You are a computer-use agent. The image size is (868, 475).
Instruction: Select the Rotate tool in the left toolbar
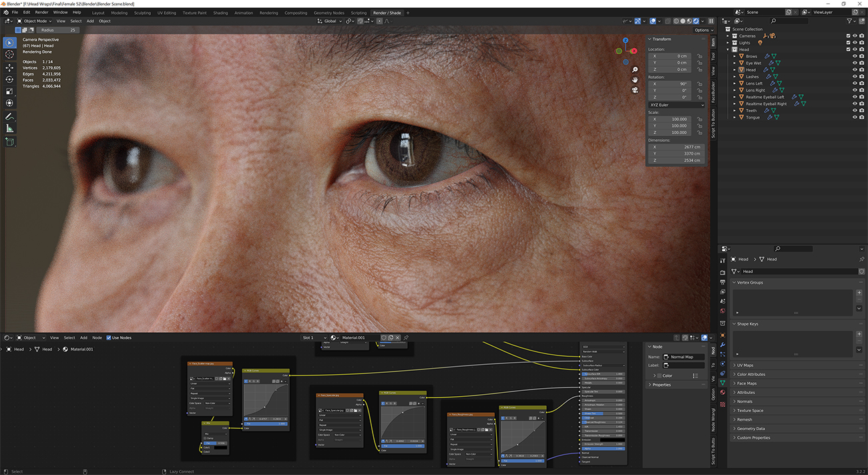tap(9, 77)
